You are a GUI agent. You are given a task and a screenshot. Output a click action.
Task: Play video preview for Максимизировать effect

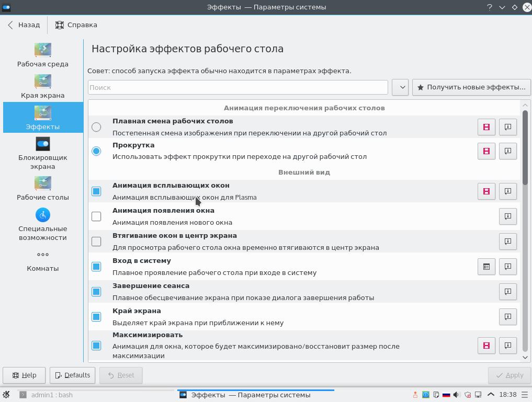click(x=486, y=346)
